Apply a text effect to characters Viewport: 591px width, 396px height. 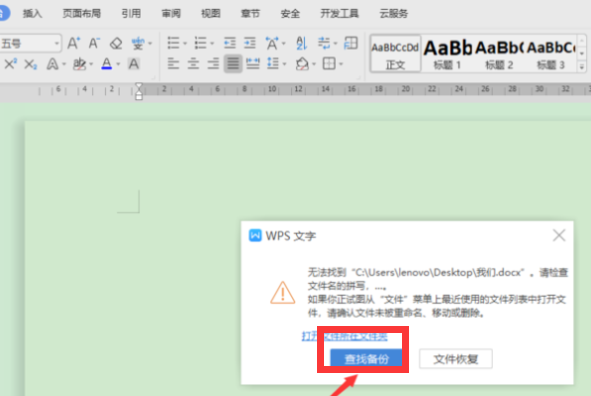click(x=52, y=64)
